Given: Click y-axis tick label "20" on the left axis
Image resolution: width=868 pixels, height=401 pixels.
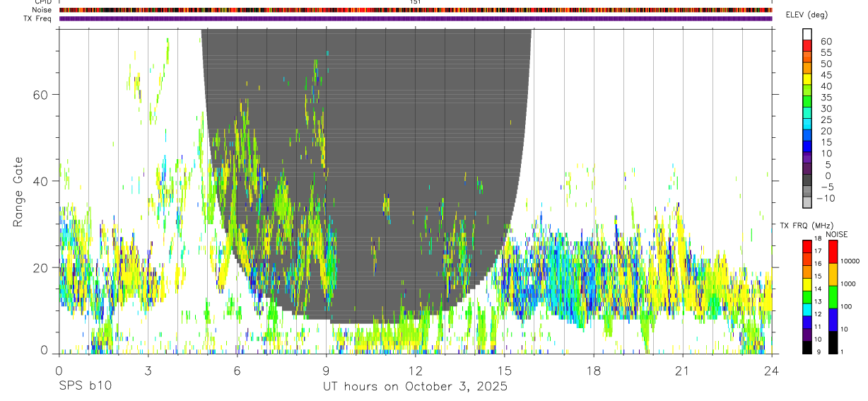Looking at the screenshot, I should 42,267.
